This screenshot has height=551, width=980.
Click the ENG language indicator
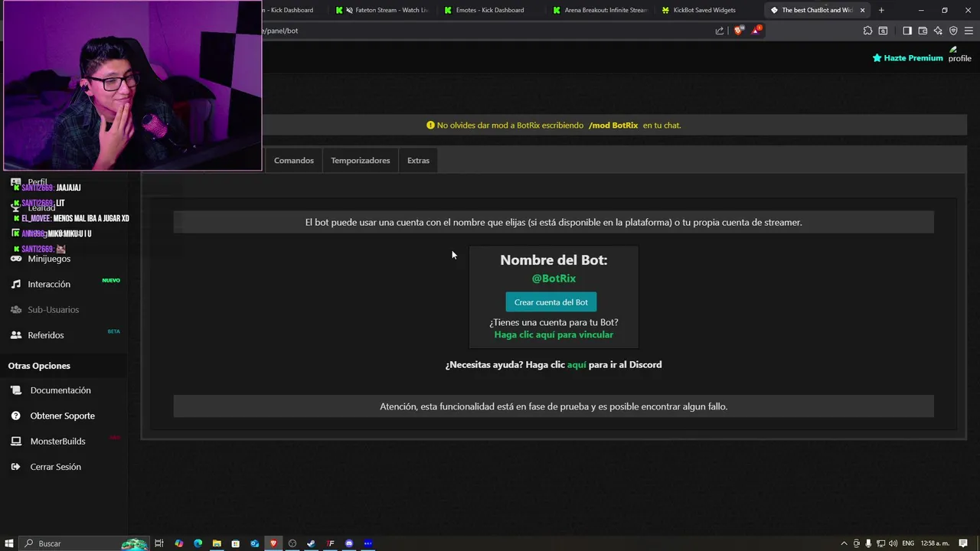click(x=909, y=543)
